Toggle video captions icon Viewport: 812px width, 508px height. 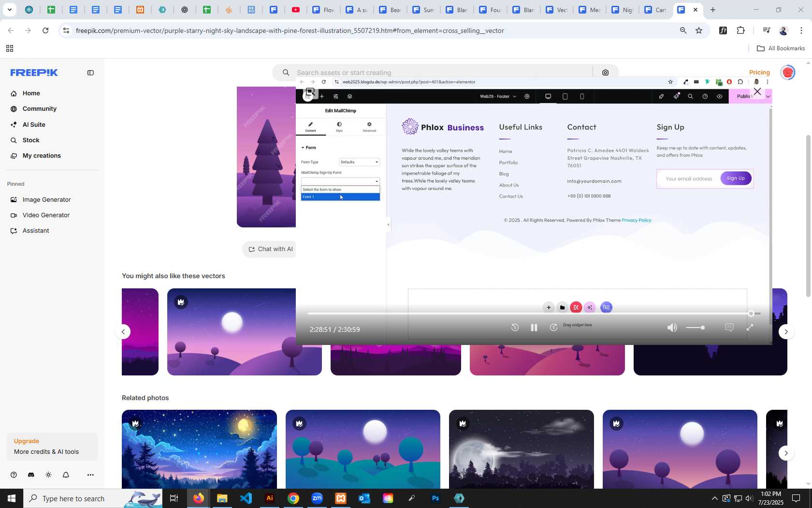[x=729, y=328]
